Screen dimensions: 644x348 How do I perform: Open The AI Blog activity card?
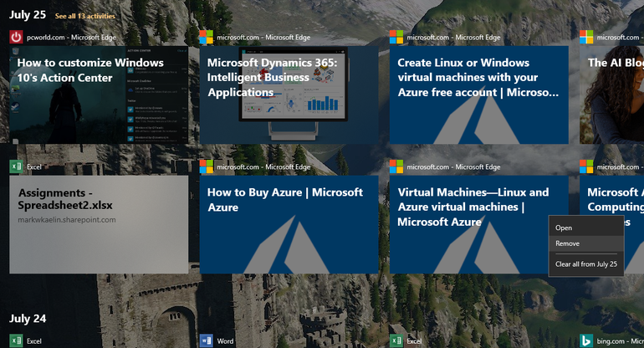[612, 95]
